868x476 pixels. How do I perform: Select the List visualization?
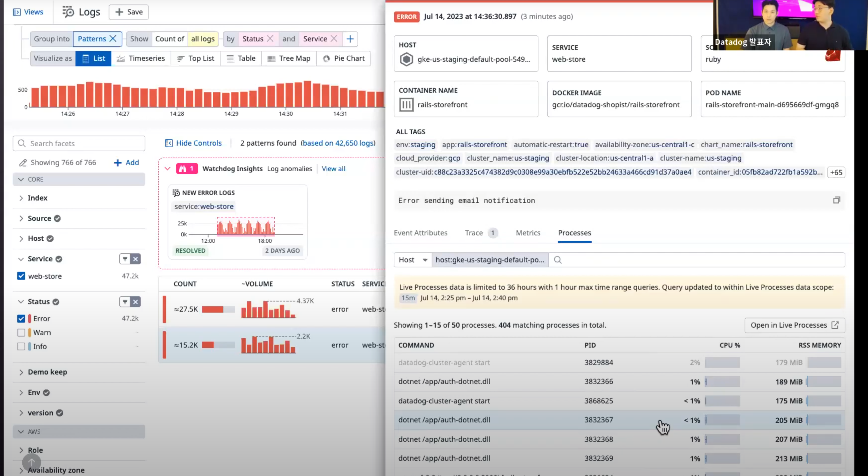click(x=93, y=58)
